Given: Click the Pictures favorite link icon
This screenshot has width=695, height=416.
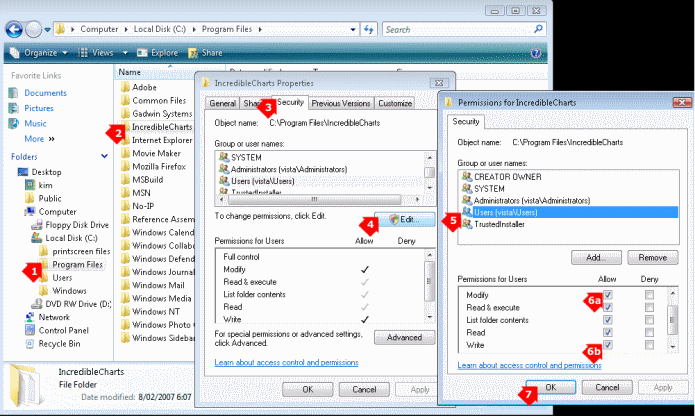Looking at the screenshot, I should pos(14,108).
